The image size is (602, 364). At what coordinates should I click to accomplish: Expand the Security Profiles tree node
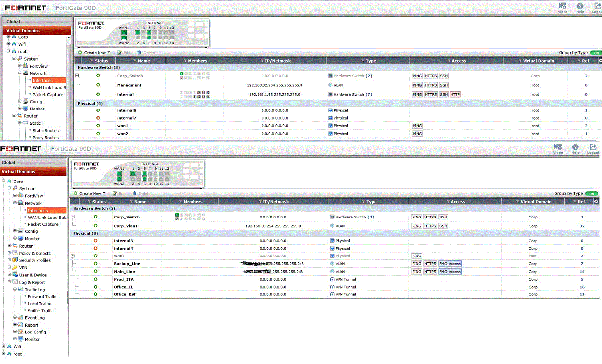point(9,260)
